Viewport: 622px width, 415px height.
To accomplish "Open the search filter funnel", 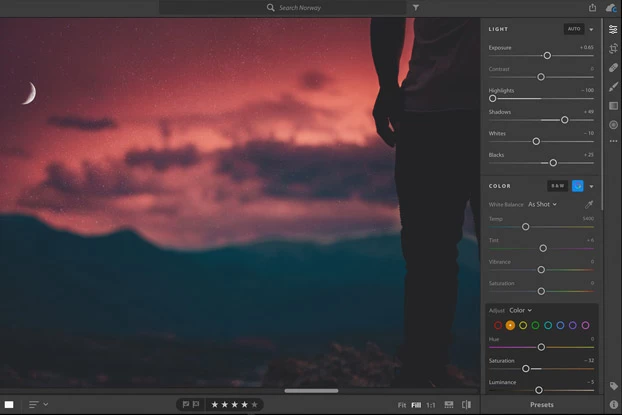I will tap(416, 7).
